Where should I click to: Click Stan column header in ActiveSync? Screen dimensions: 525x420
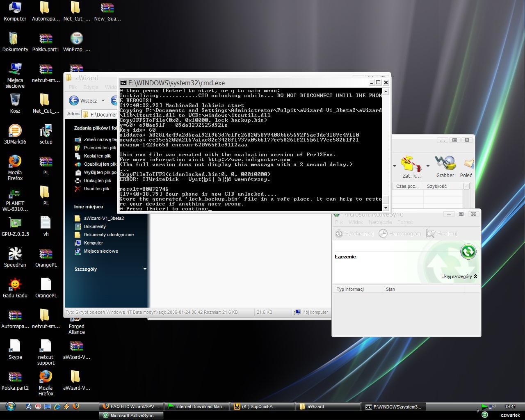pos(422,289)
